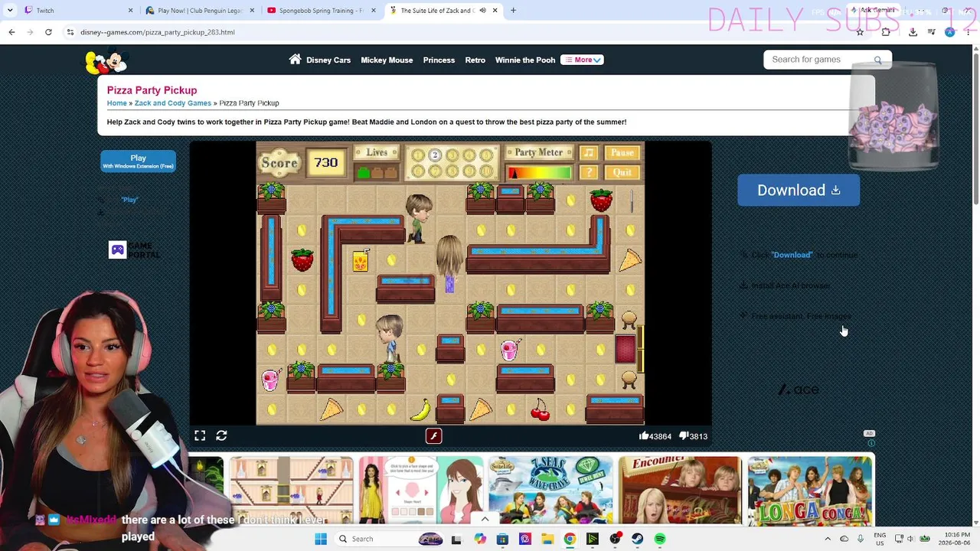Open the Chrome profile avatar

(x=950, y=32)
